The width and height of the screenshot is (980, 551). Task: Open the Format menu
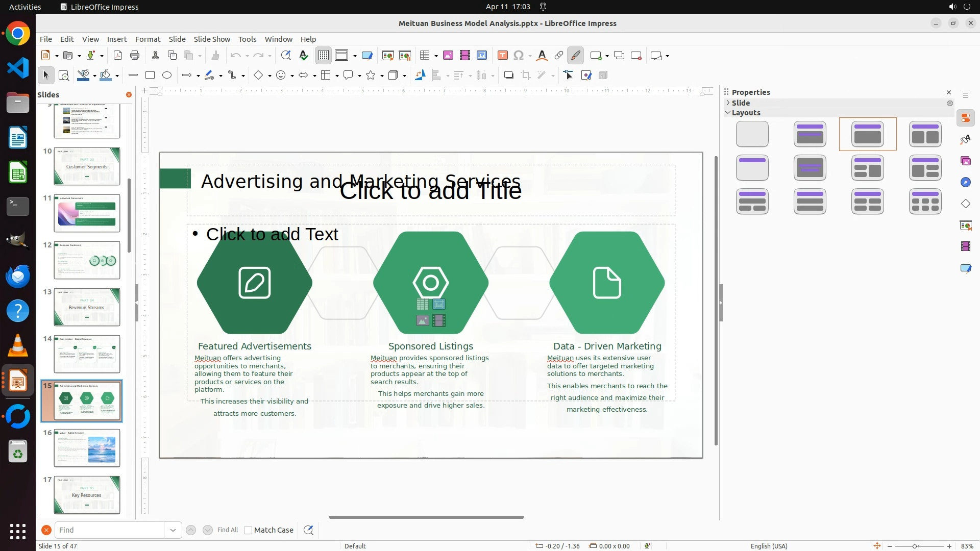click(148, 39)
